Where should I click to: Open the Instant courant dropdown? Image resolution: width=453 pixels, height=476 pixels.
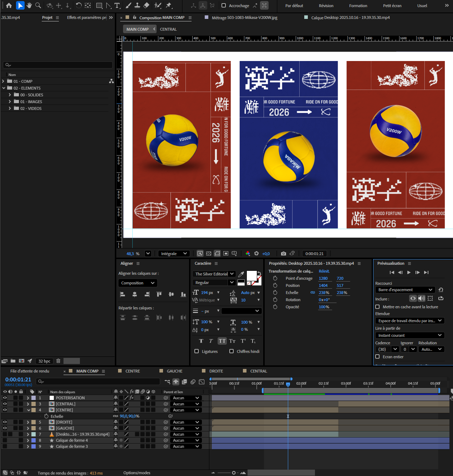[x=410, y=335]
